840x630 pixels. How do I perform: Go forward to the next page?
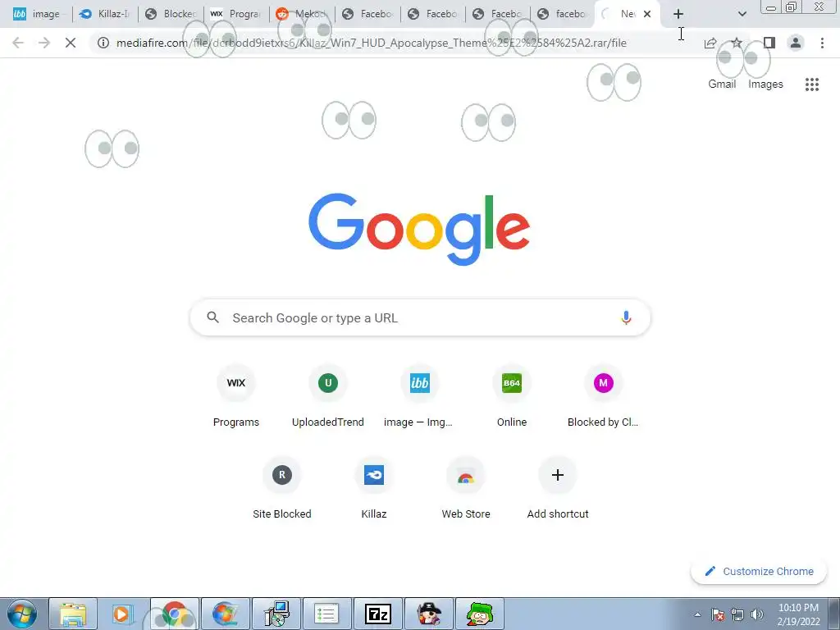pyautogui.click(x=44, y=43)
